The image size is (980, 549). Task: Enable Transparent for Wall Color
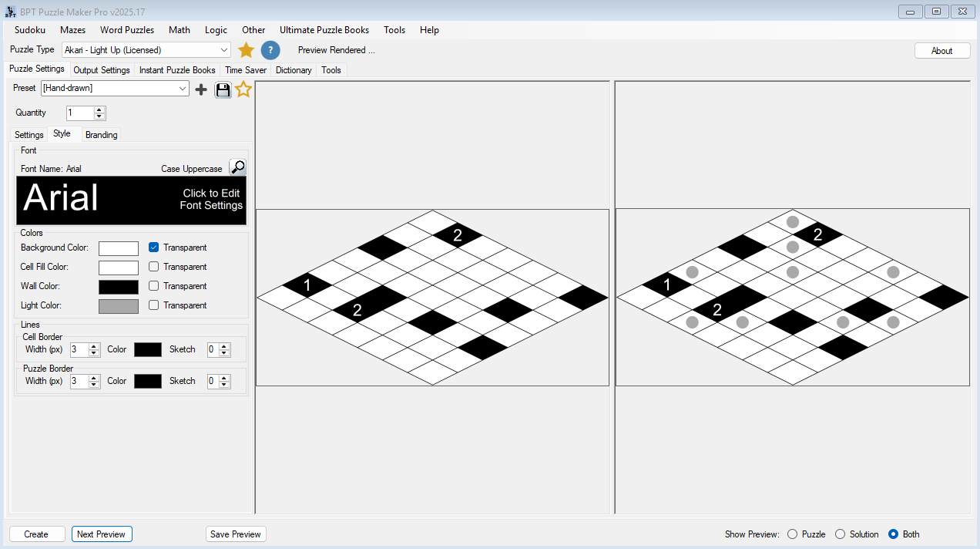click(x=153, y=286)
